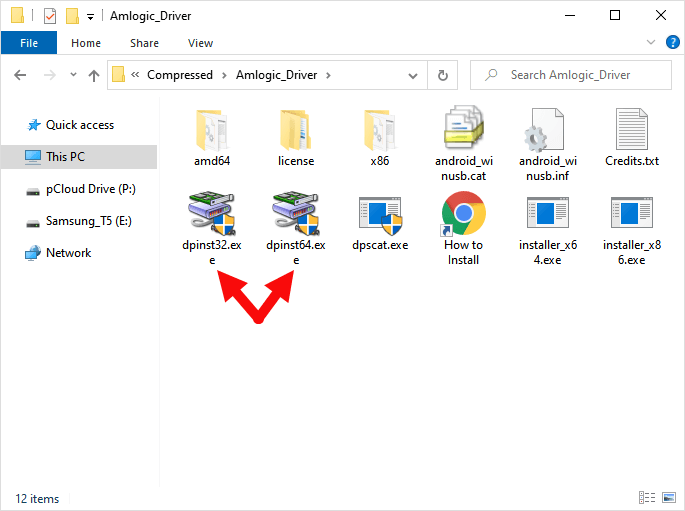Click the Search Amlogic_Driver field
This screenshot has width=685, height=511.
[571, 75]
